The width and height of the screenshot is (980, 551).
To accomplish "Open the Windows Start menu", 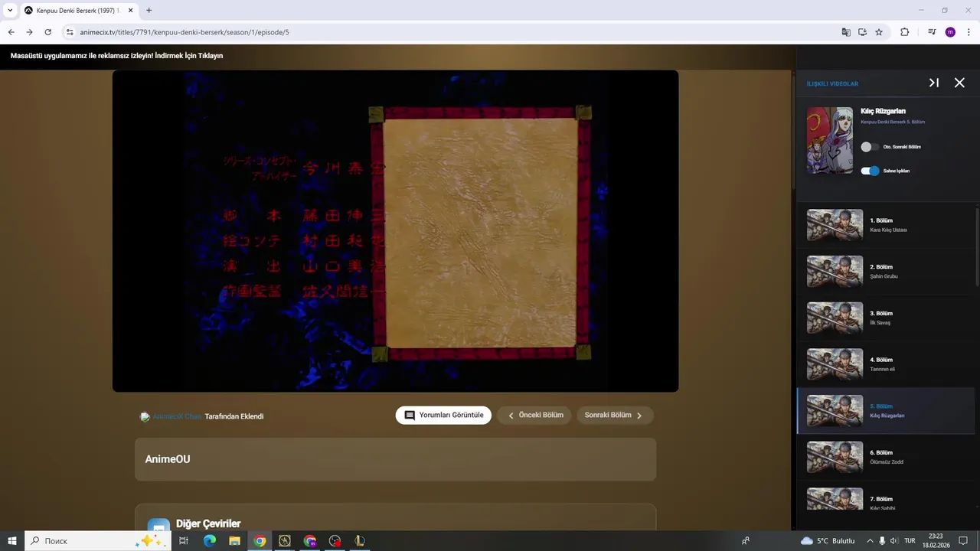I will click(12, 540).
